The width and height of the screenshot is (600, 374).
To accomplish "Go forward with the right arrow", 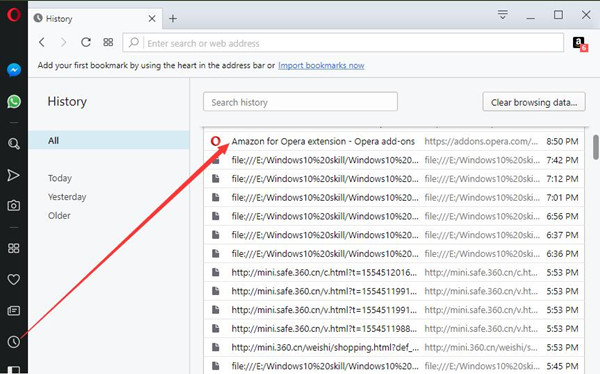I will pyautogui.click(x=64, y=42).
